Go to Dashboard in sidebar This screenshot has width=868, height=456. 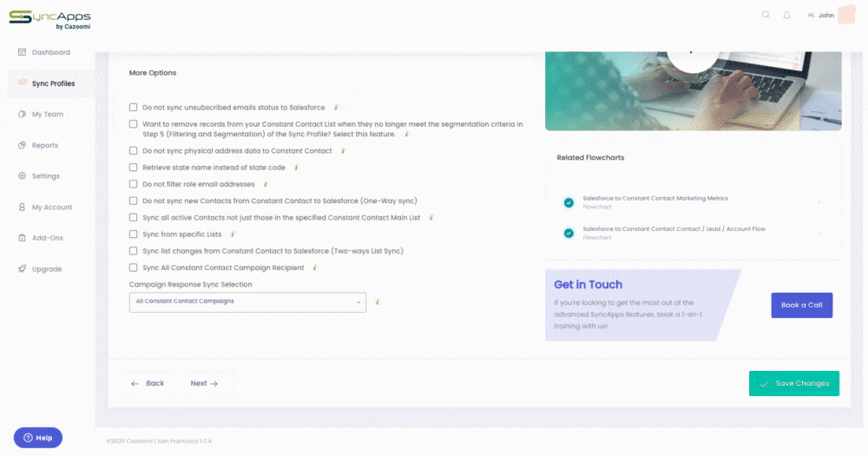click(x=51, y=52)
